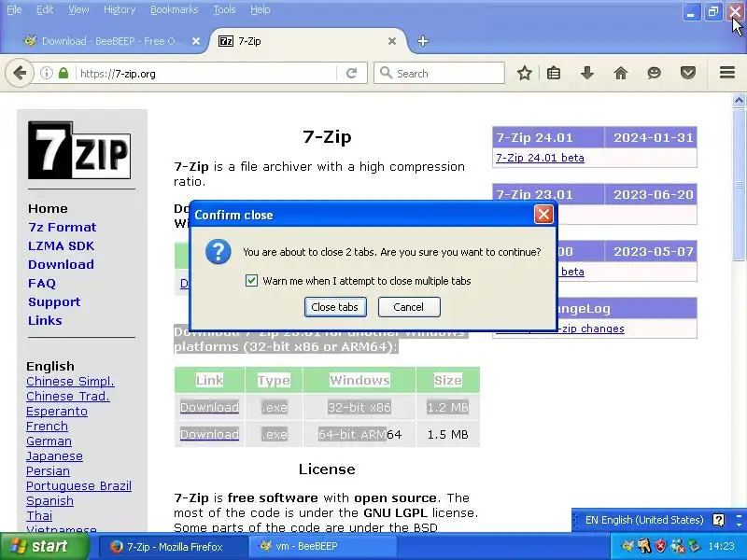The image size is (747, 560).
Task: Click the Back navigation arrow
Action: click(x=20, y=74)
